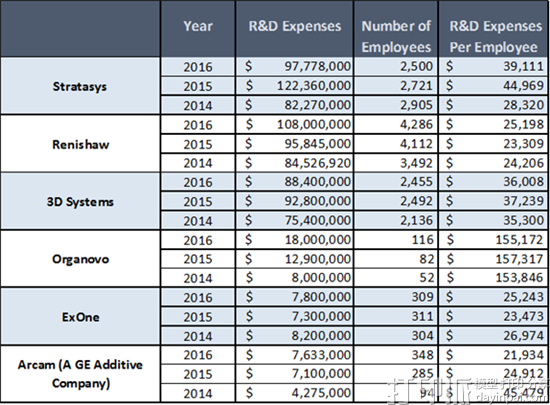Select the 304 employees cell

396,336
